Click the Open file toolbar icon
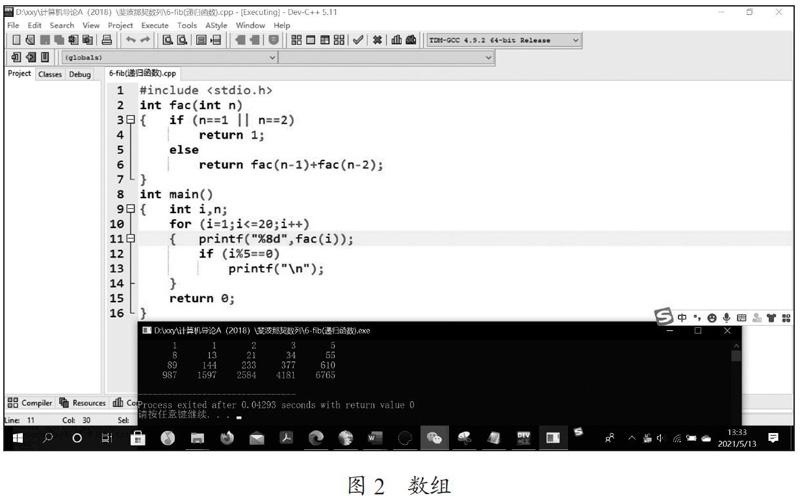This screenshot has width=800, height=500. pos(30,40)
